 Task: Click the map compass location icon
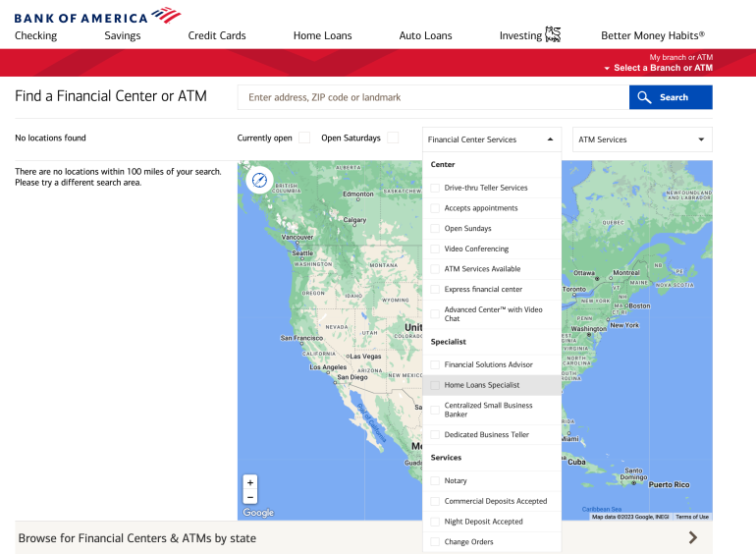[x=259, y=180]
